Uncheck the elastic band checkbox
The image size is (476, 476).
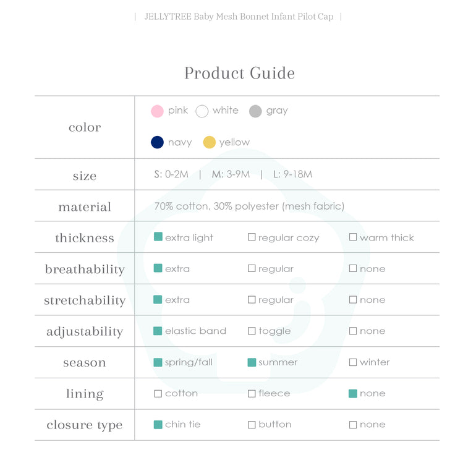coord(158,331)
